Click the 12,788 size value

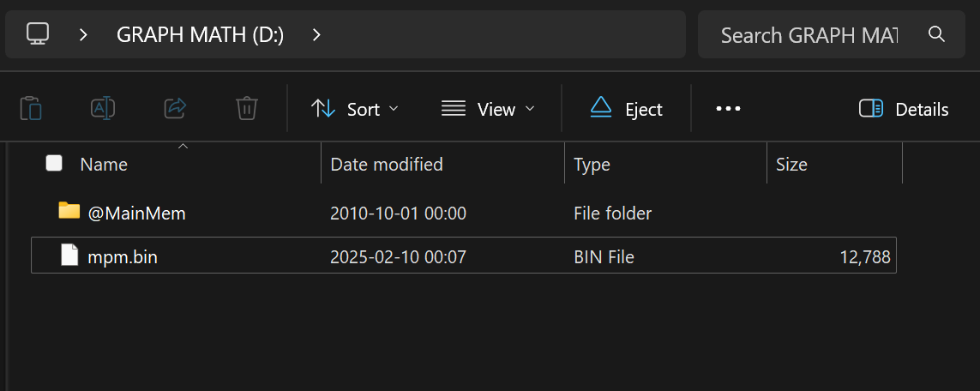tap(865, 257)
